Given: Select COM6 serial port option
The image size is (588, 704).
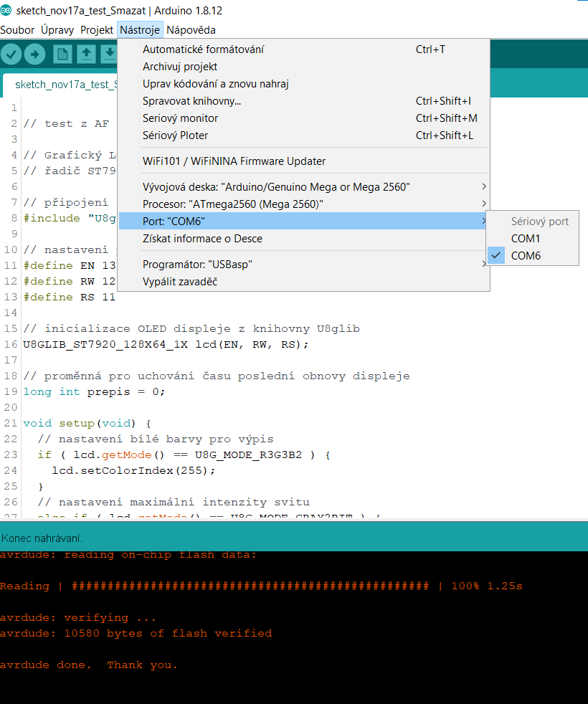Looking at the screenshot, I should point(526,256).
